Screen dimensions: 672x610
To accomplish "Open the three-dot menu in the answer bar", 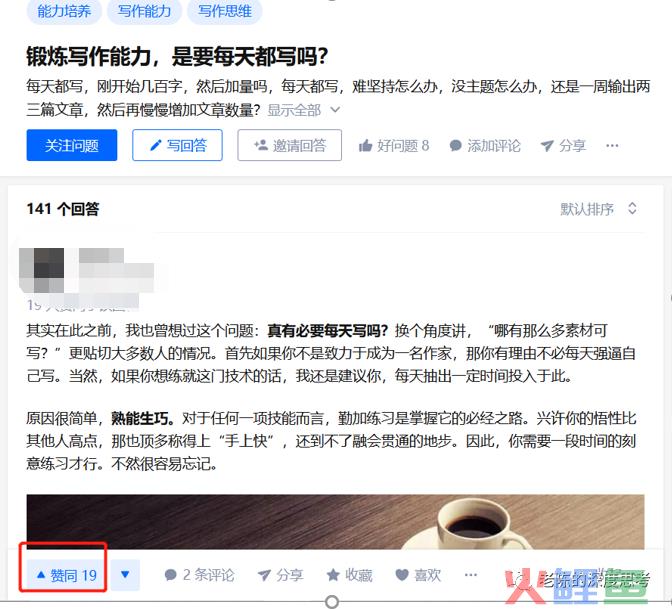I will coord(471,574).
